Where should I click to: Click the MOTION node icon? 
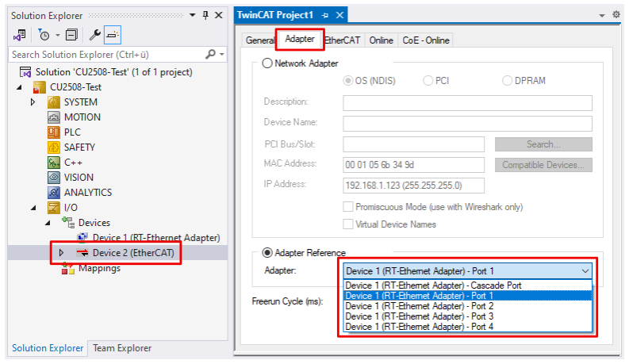[54, 117]
